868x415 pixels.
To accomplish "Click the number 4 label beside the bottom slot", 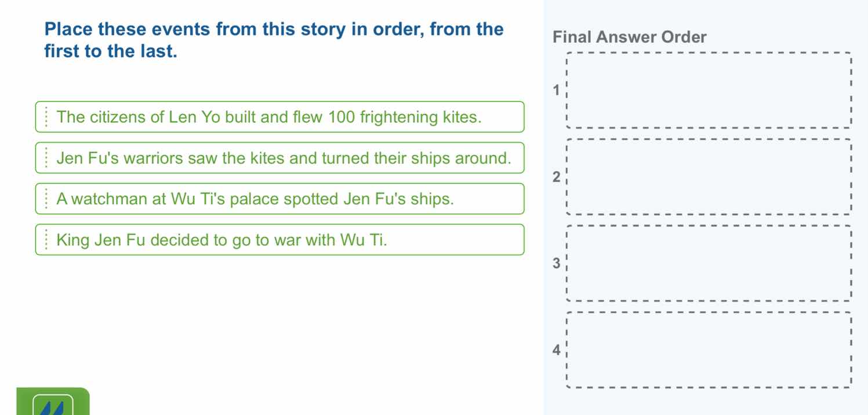I will (555, 349).
